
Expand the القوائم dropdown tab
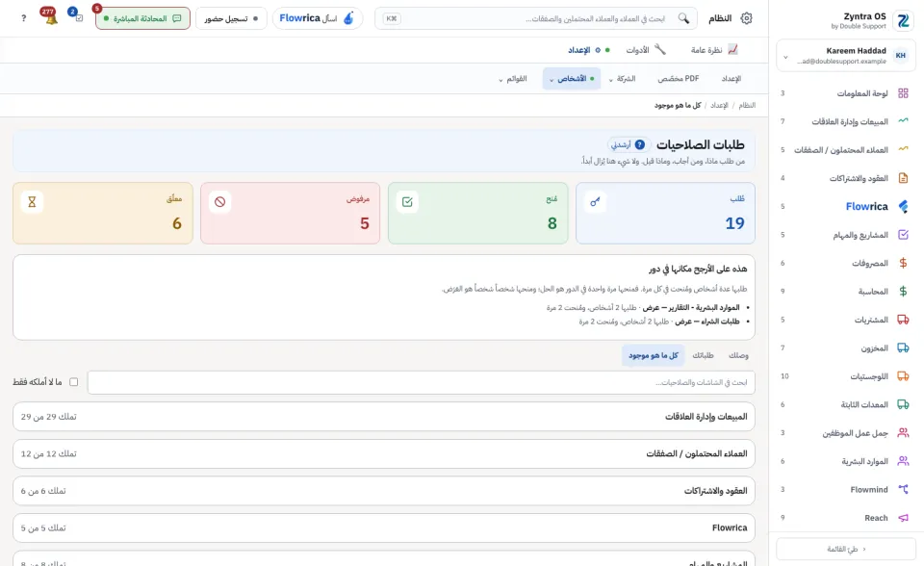coord(513,78)
